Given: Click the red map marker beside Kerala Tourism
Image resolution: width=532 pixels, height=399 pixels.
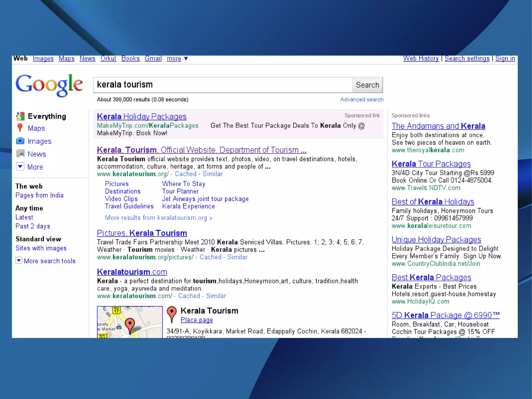Looking at the screenshot, I should [x=171, y=313].
